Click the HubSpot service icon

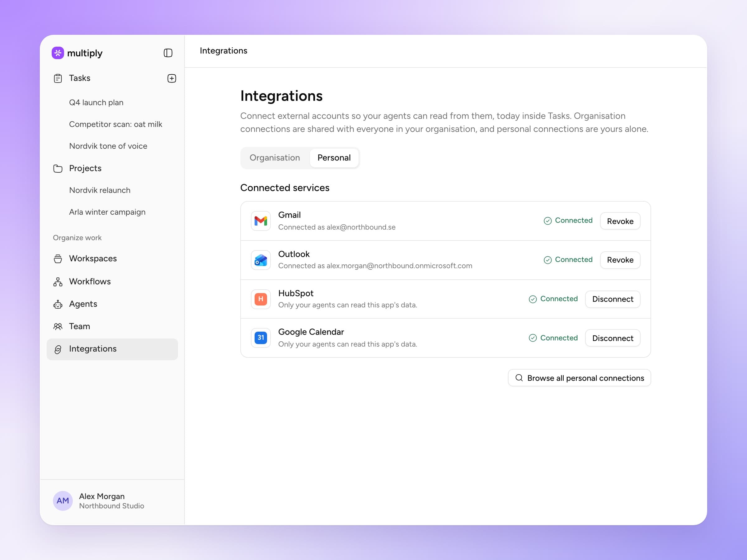click(x=261, y=299)
